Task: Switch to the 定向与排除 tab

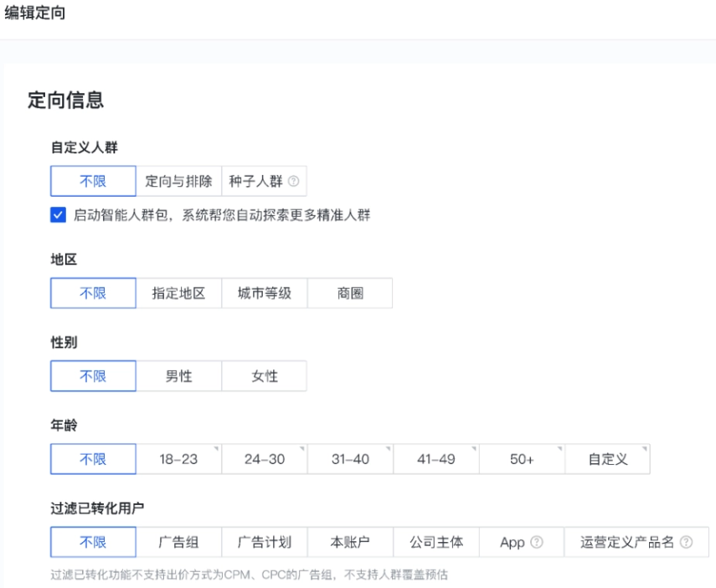Action: tap(178, 180)
